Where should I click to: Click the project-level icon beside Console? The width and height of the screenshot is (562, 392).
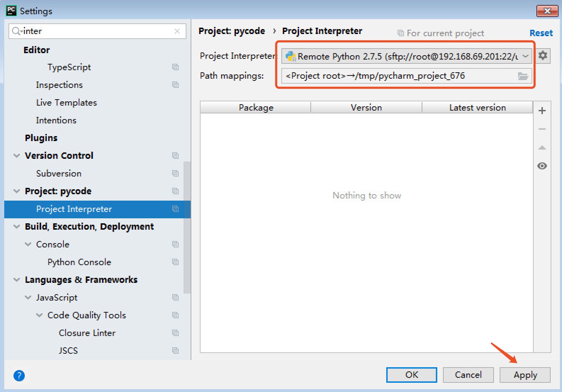click(175, 244)
